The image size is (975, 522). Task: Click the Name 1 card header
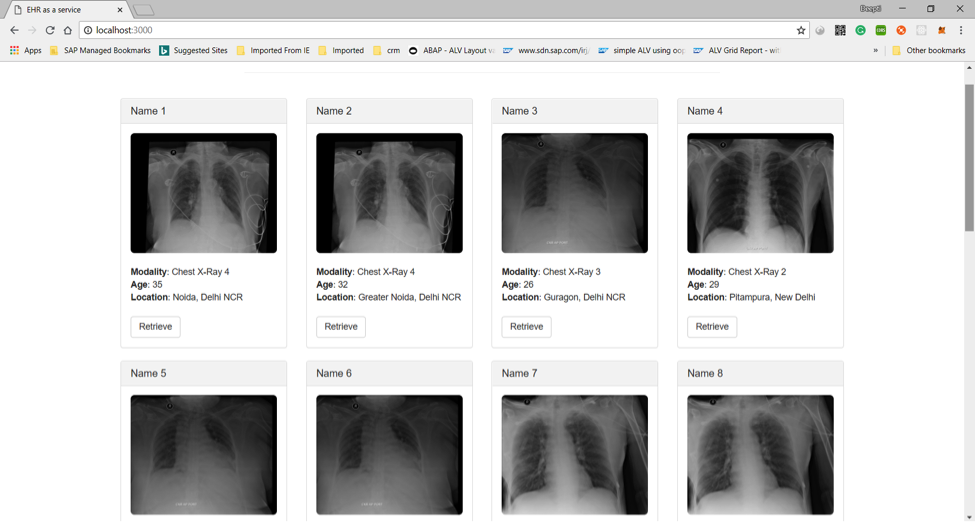coord(203,111)
